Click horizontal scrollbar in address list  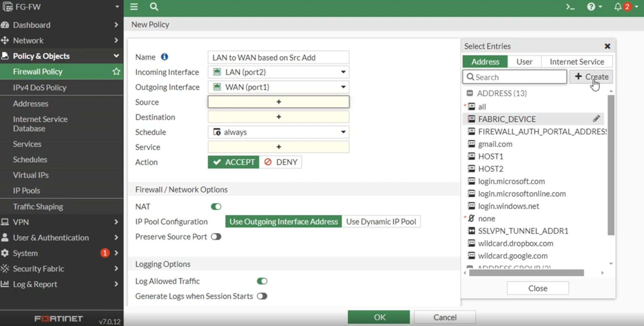pyautogui.click(x=526, y=273)
